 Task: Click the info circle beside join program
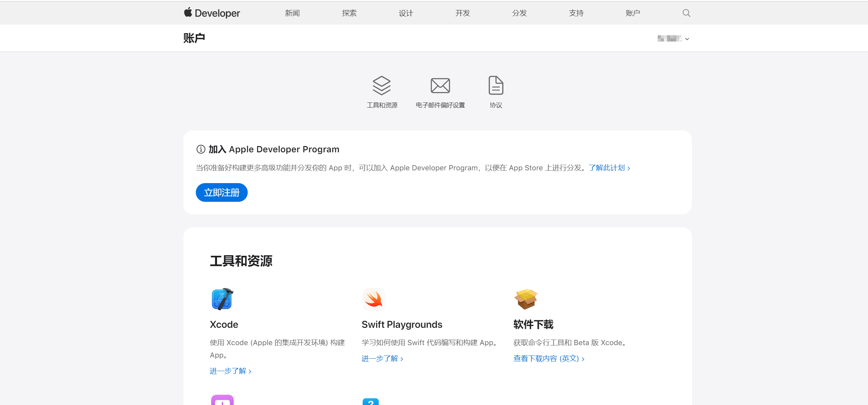coord(201,149)
